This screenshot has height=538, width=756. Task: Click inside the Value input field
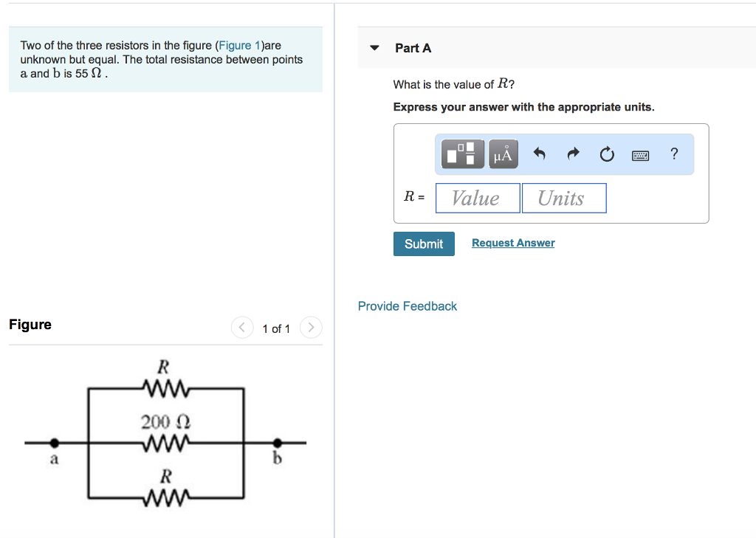(477, 197)
